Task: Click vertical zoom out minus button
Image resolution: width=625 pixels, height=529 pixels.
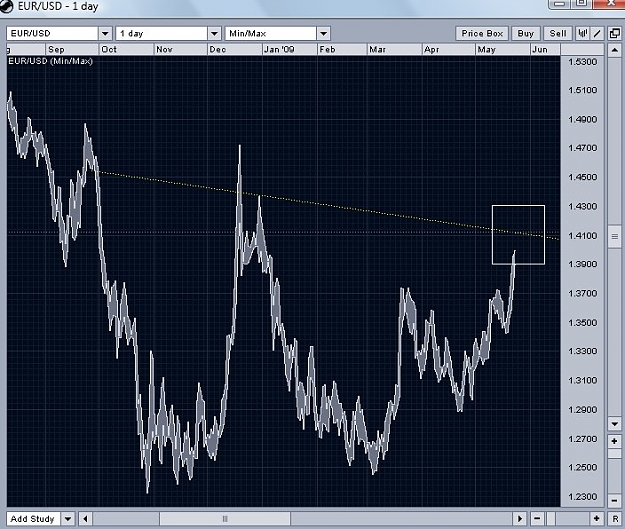Action: point(615,501)
